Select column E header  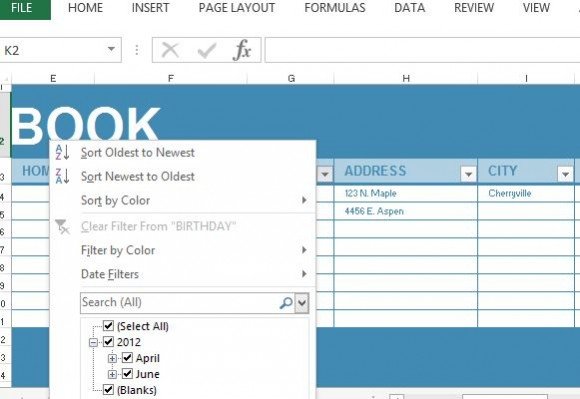click(53, 78)
